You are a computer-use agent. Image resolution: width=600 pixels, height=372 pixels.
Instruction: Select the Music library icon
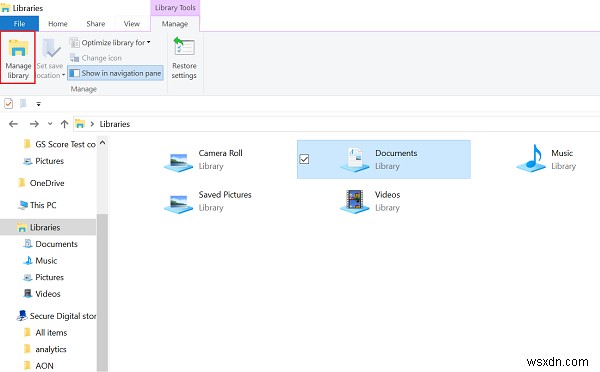[531, 158]
